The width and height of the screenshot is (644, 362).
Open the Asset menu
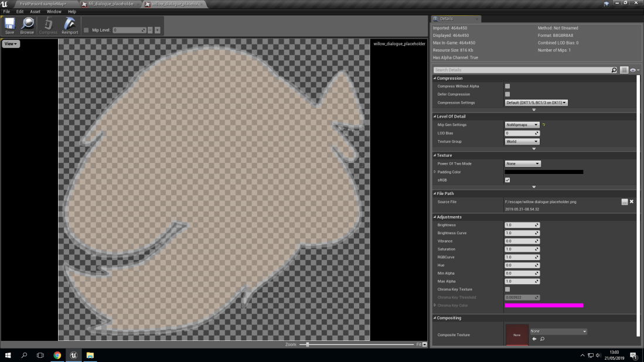(x=35, y=12)
